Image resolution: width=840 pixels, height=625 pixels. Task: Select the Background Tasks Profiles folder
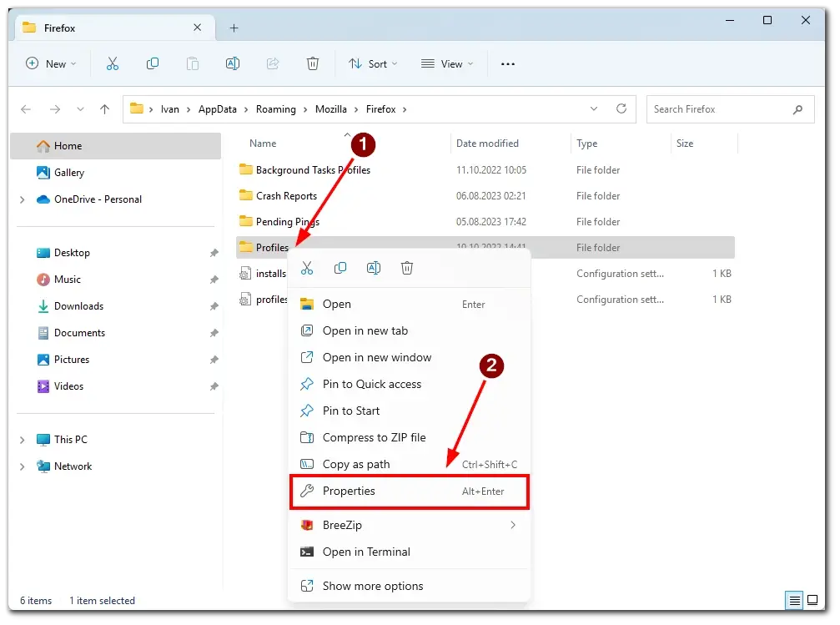pos(485,170)
